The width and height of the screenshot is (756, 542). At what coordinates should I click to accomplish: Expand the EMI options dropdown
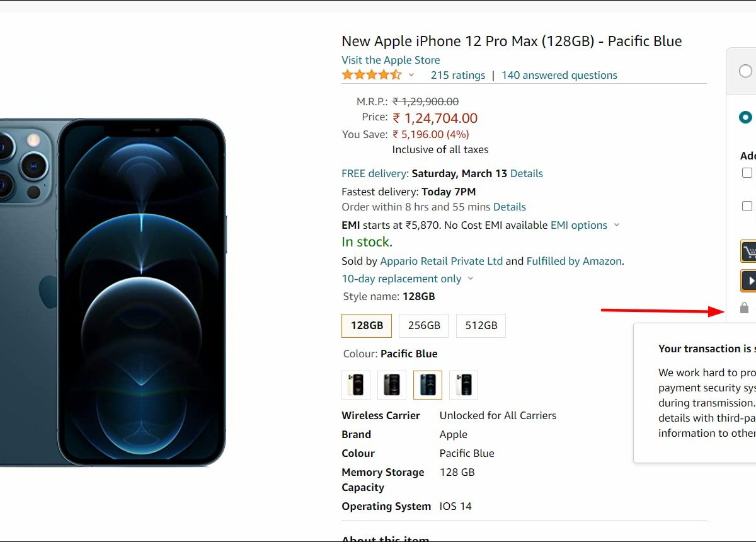pyautogui.click(x=617, y=225)
